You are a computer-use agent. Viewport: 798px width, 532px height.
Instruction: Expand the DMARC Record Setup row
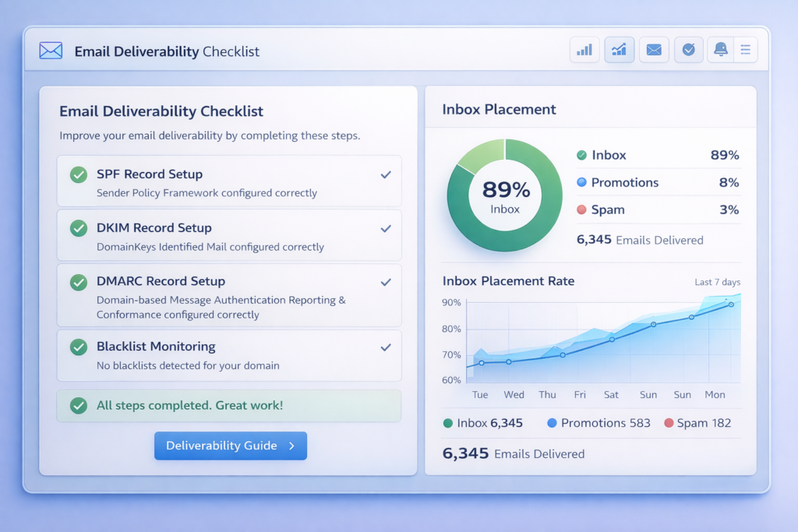click(386, 284)
